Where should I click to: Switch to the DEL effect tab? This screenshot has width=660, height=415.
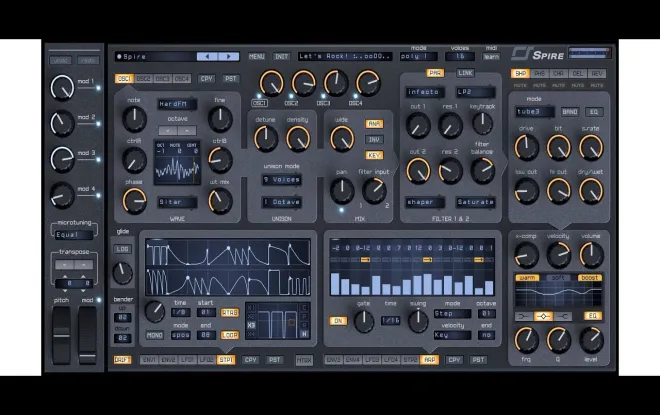[x=578, y=74]
